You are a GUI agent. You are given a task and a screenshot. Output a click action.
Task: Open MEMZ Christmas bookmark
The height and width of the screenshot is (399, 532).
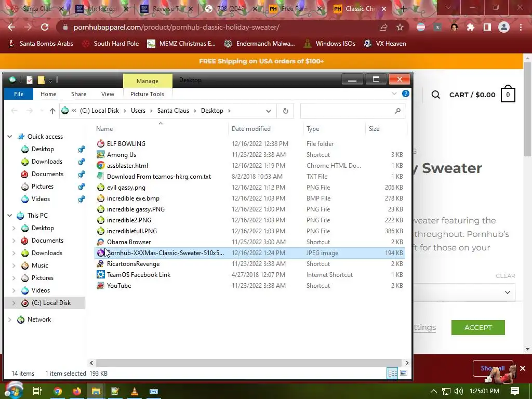click(181, 44)
